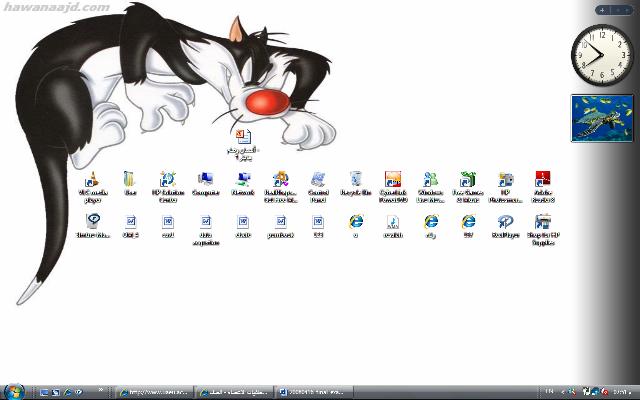The height and width of the screenshot is (400, 640).
Task: Click the system tray clock
Action: click(x=621, y=393)
